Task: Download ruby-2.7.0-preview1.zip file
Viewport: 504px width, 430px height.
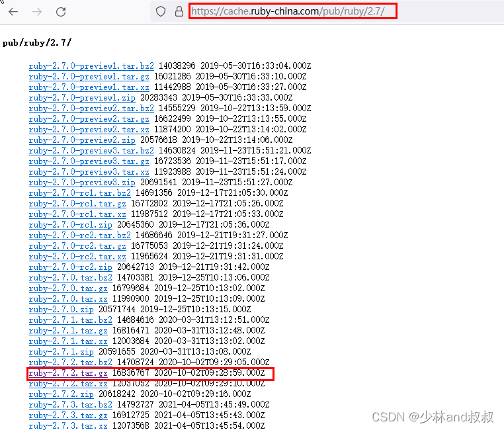Action: [82, 98]
